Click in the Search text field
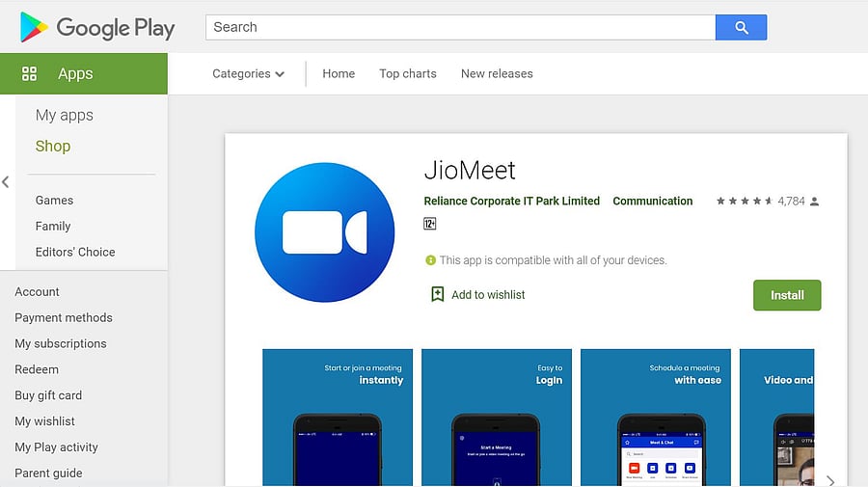This screenshot has width=868, height=487. tap(460, 28)
